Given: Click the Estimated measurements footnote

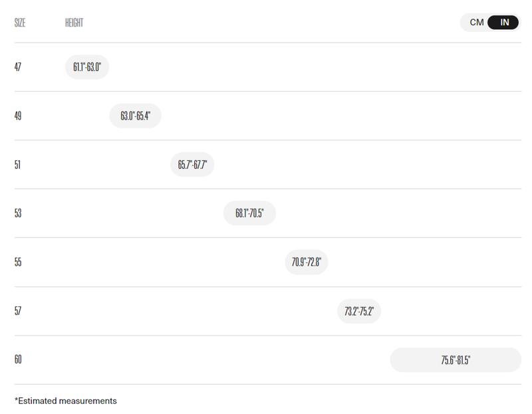Looking at the screenshot, I should click(x=66, y=401).
